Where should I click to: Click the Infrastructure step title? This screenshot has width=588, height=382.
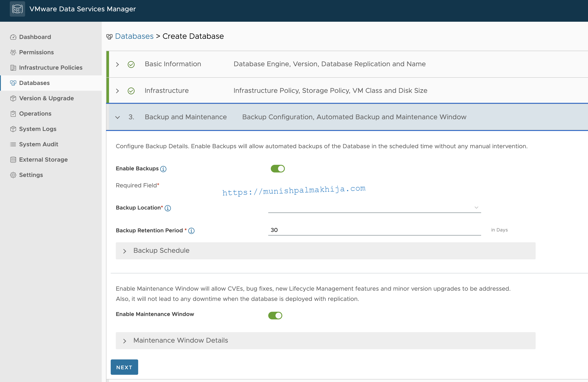[166, 91]
